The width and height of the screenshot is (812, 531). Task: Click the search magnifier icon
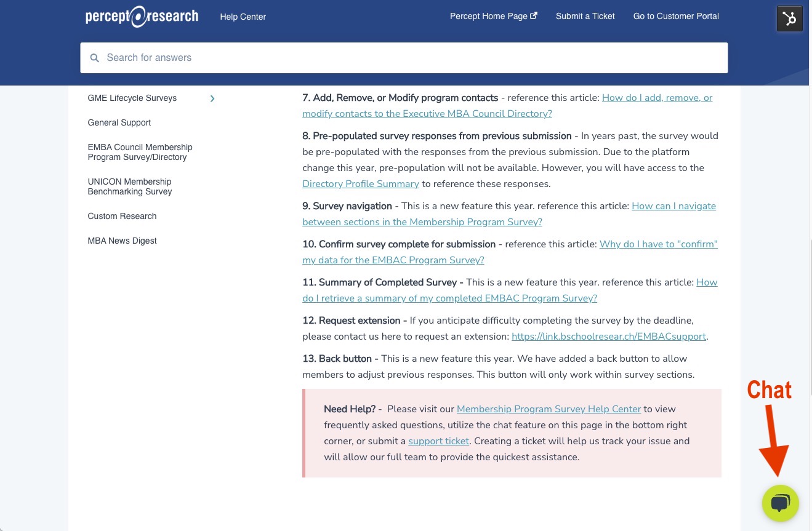tap(95, 58)
